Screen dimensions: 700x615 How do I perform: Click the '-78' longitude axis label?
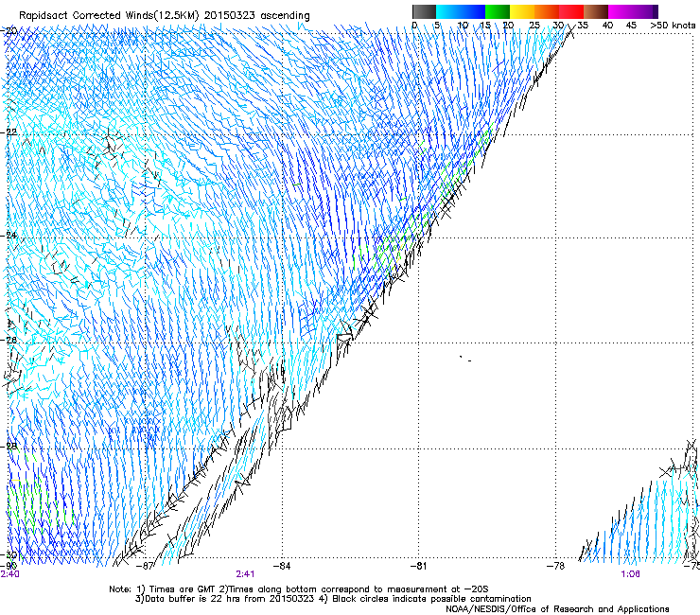[555, 566]
